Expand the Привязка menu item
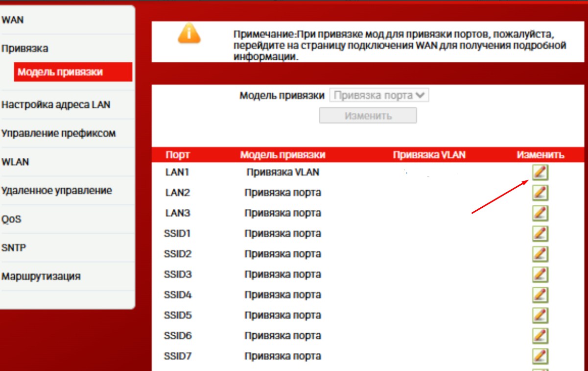Screen dimensions: 588x371 pyautogui.click(x=24, y=49)
